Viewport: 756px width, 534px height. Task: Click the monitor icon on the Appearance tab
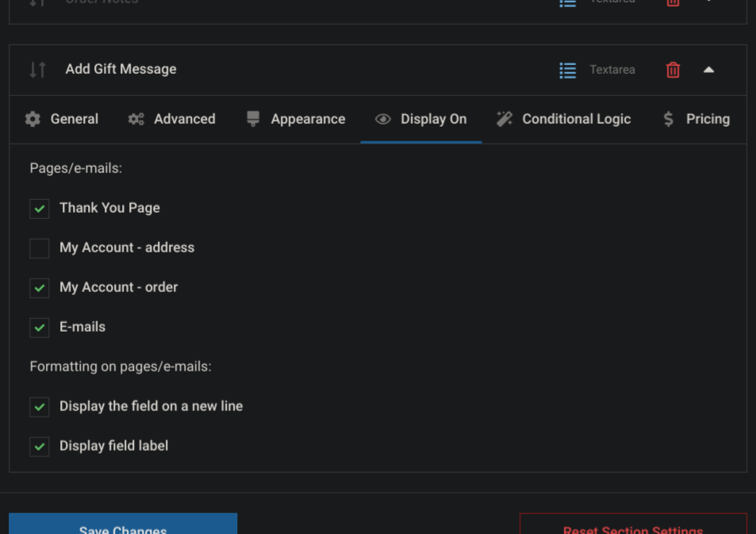coord(252,118)
